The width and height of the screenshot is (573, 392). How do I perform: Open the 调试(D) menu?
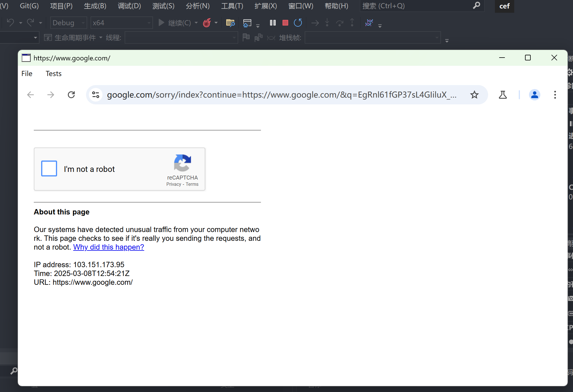click(129, 6)
